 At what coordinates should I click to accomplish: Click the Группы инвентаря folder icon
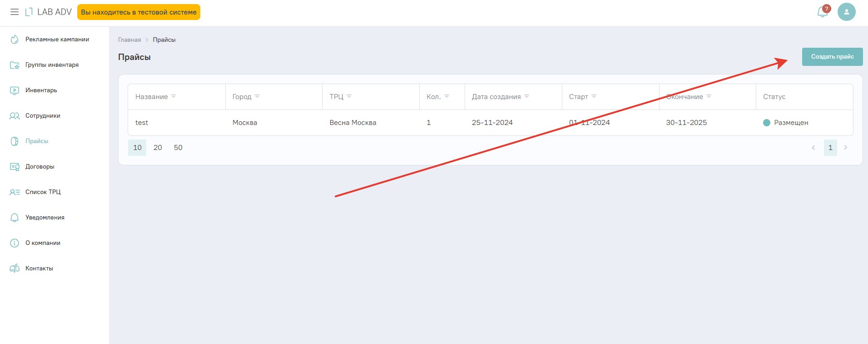(15, 65)
